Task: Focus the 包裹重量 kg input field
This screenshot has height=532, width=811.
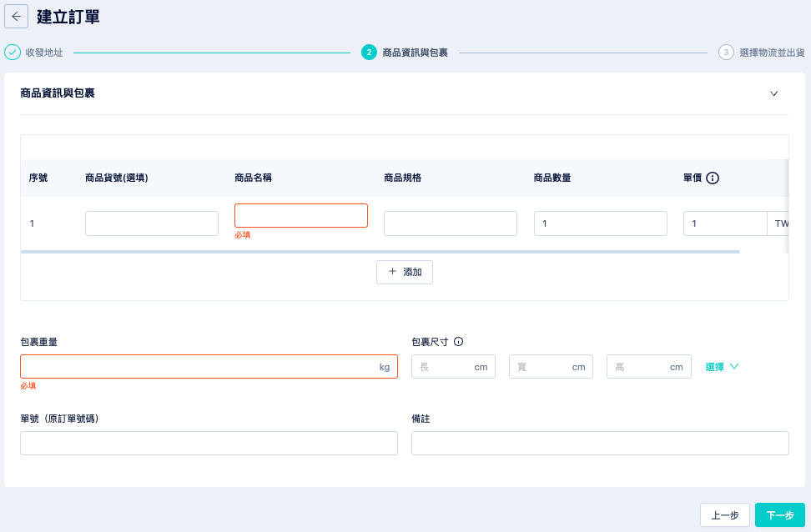Action: point(209,367)
